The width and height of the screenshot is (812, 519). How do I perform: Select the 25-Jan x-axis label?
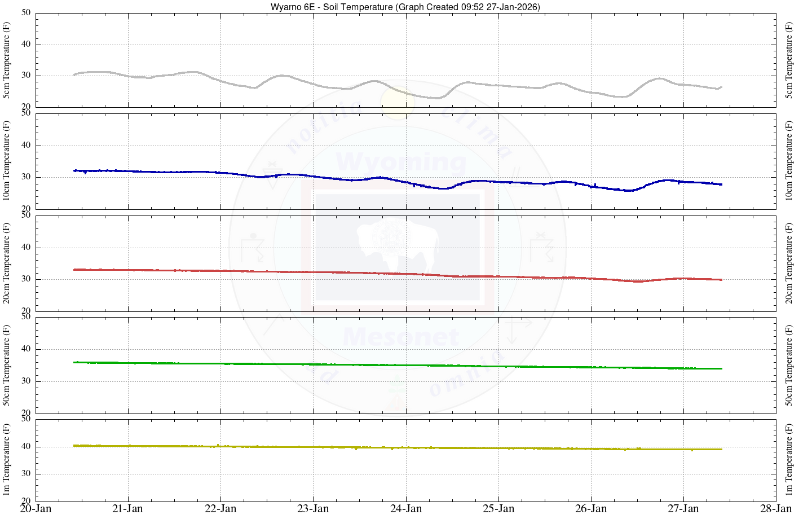click(498, 509)
